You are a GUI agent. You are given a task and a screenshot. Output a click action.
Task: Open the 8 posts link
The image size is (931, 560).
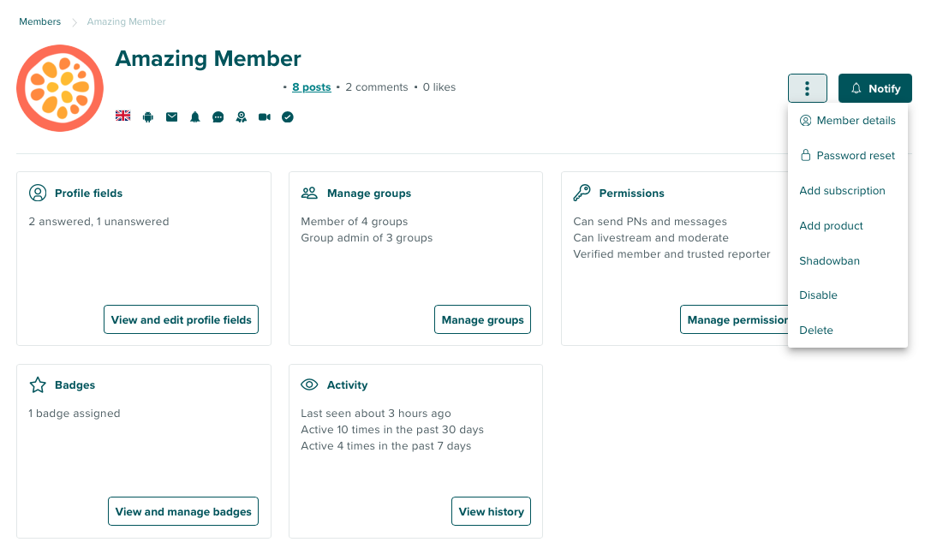pos(311,86)
